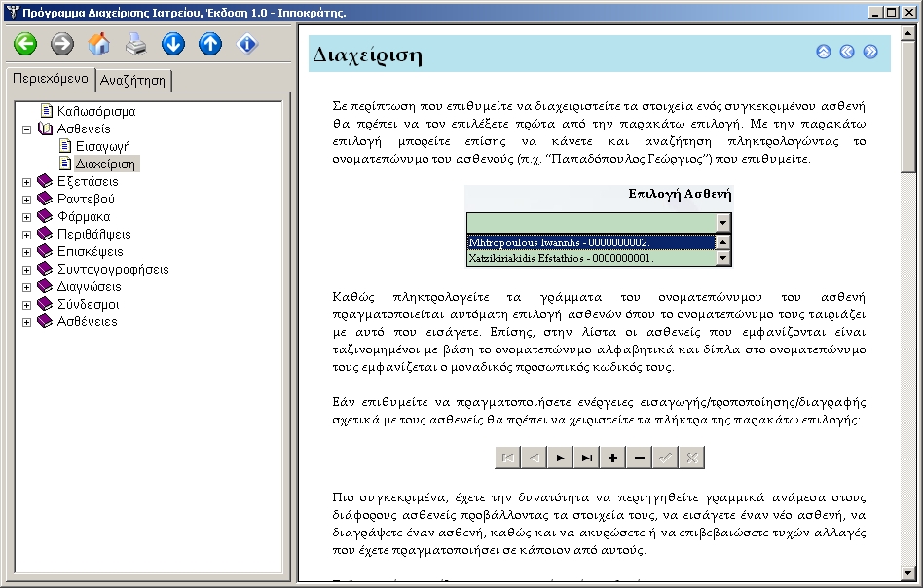Screen dimensions: 923x588
Task: Click the round next-page icon in header
Action: click(870, 53)
